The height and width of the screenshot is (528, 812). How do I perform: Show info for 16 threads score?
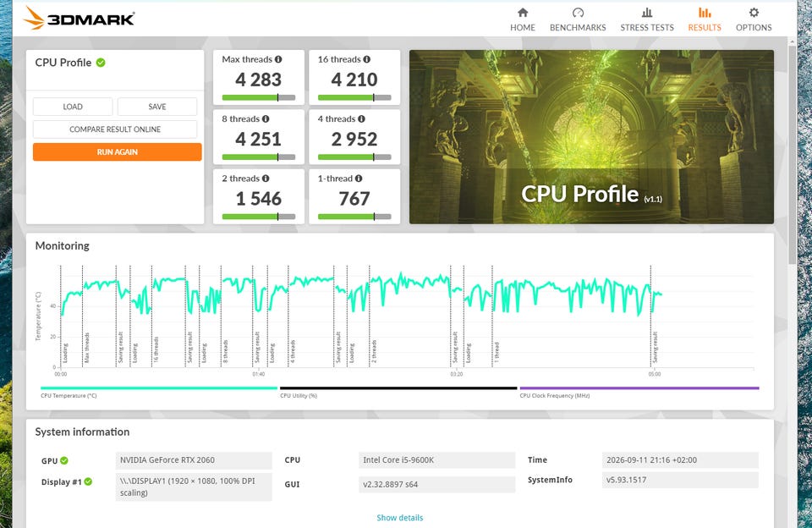click(366, 59)
